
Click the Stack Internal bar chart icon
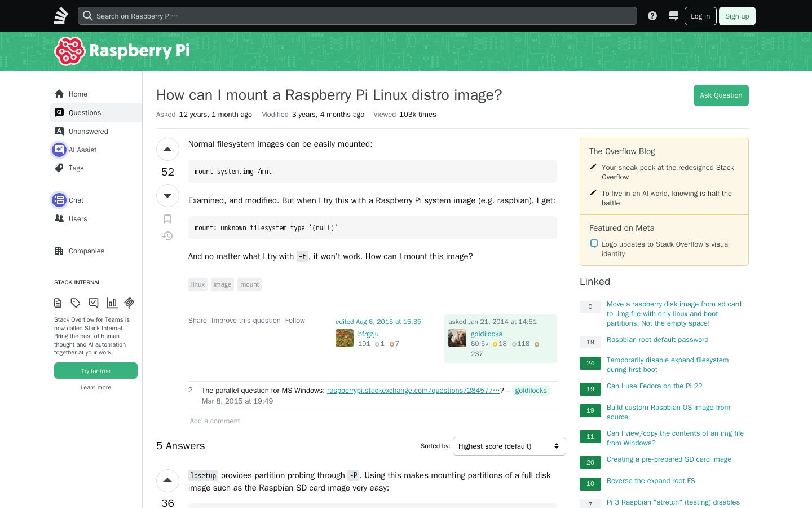click(x=112, y=303)
